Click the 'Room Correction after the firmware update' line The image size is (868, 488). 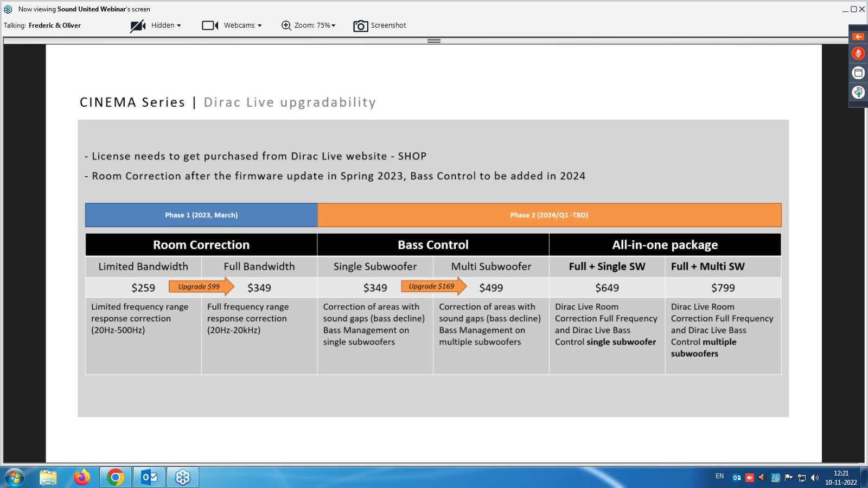point(335,176)
